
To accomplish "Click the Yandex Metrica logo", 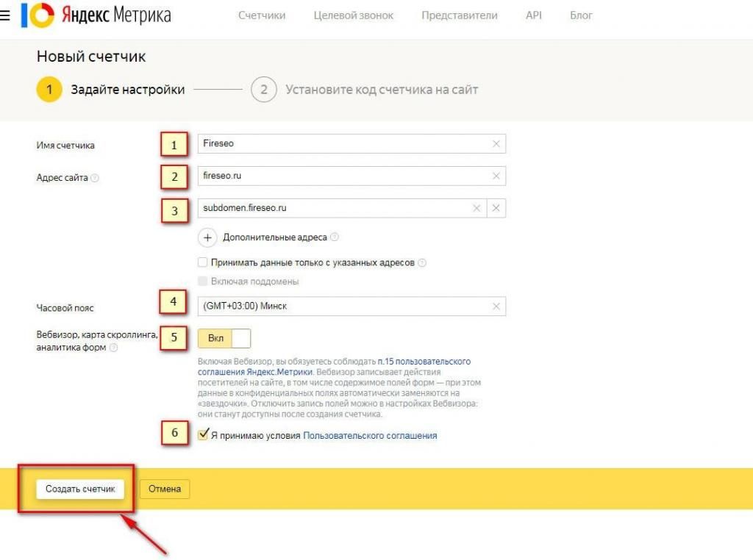I will pos(96,15).
